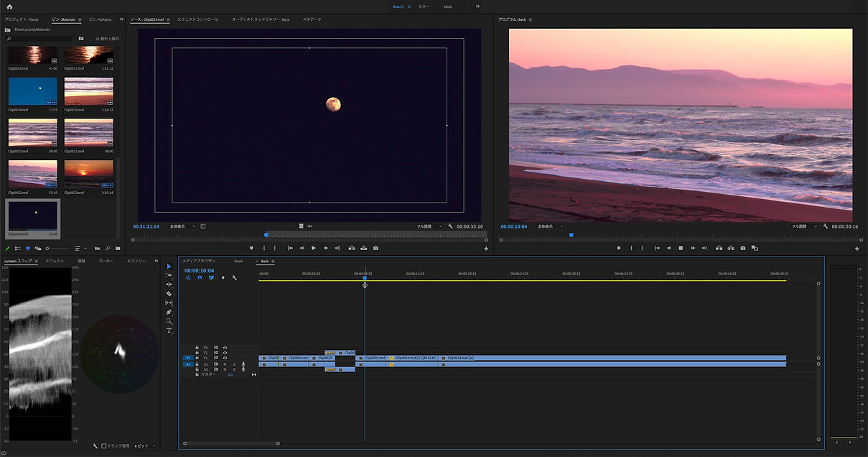Screen dimensions: 868x457
Task: Click Insert button in the Source monitor
Action: tap(352, 248)
